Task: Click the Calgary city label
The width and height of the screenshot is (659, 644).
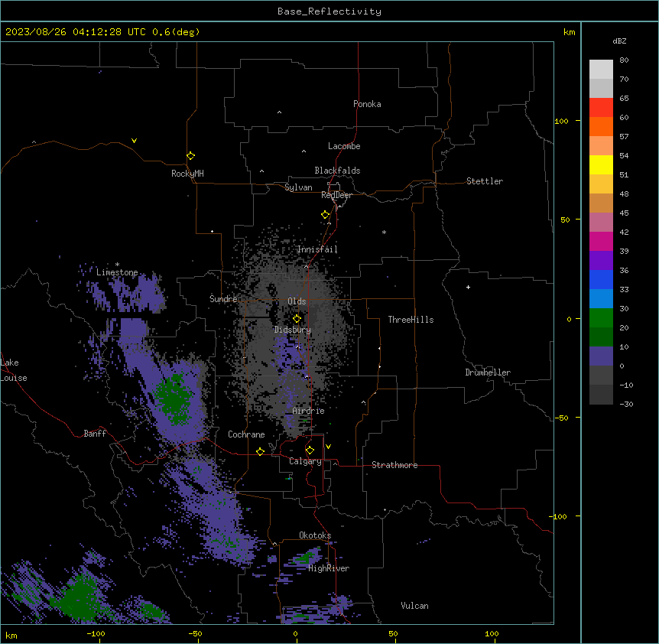Action: (x=305, y=461)
